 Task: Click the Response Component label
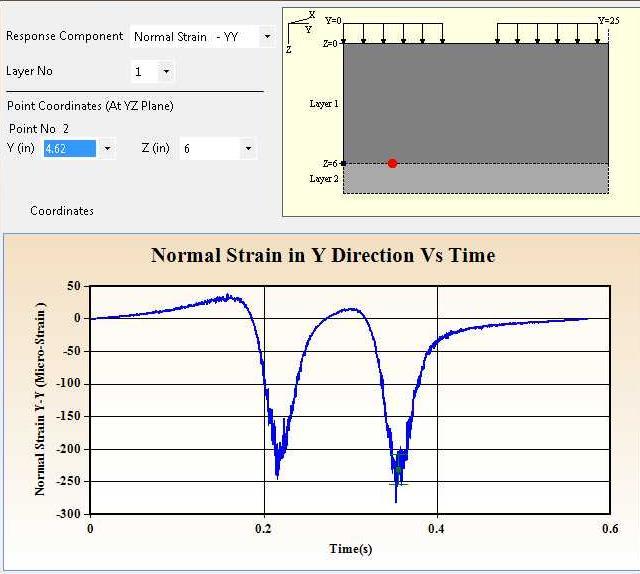pyautogui.click(x=64, y=36)
